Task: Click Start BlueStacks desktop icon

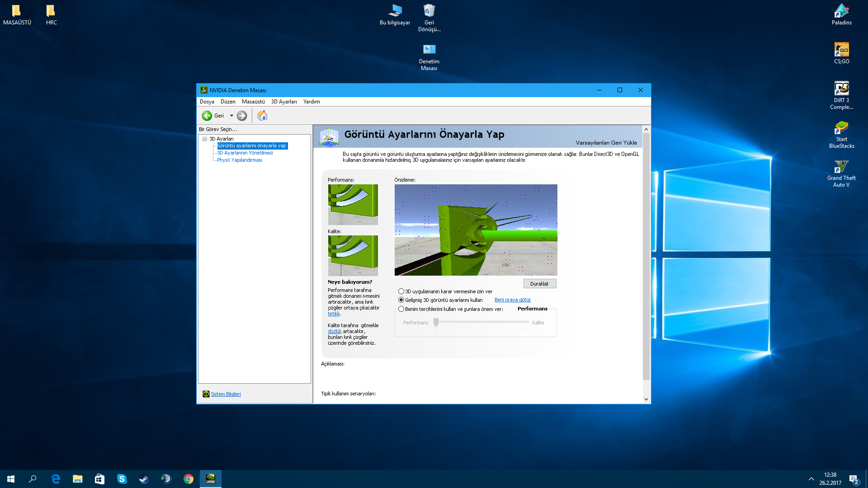Action: [x=841, y=128]
